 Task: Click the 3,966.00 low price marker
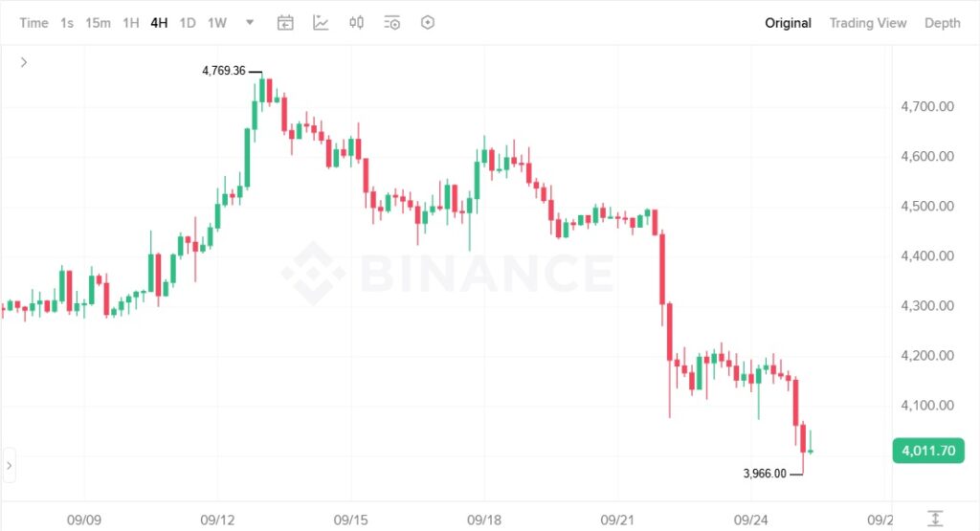765,474
